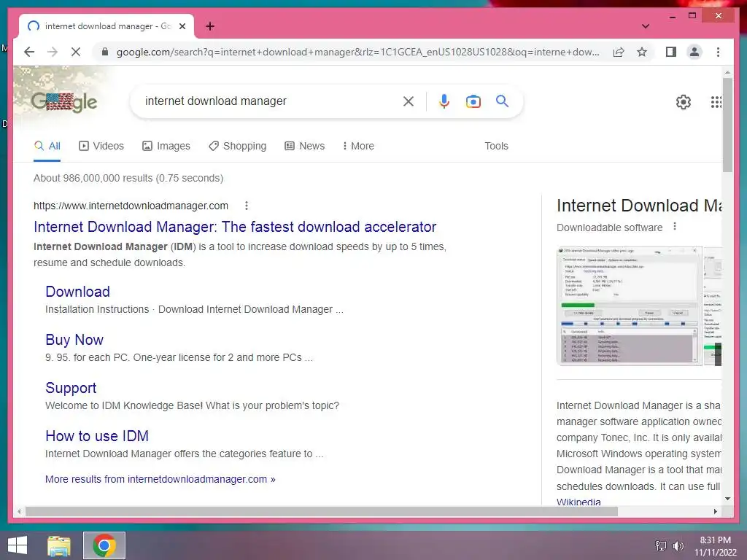The width and height of the screenshot is (747, 560).
Task: Open the volume tray icon
Action: [x=678, y=545]
